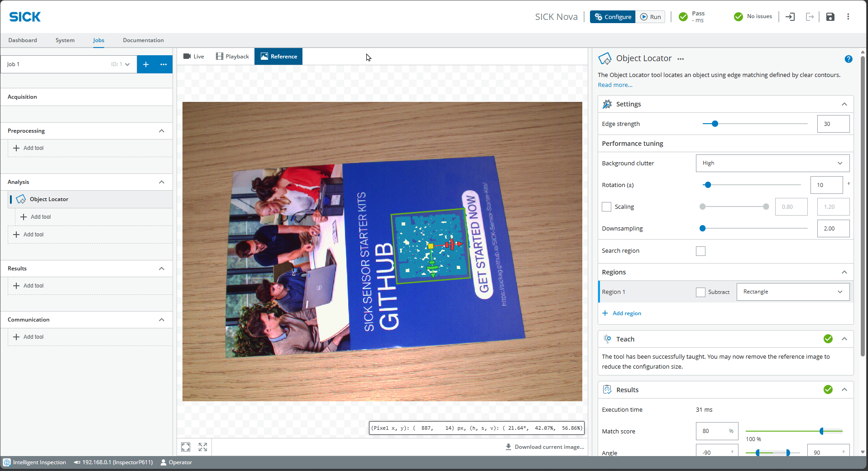Open the Job 1 selector dropdown
868x471 pixels.
coord(69,64)
